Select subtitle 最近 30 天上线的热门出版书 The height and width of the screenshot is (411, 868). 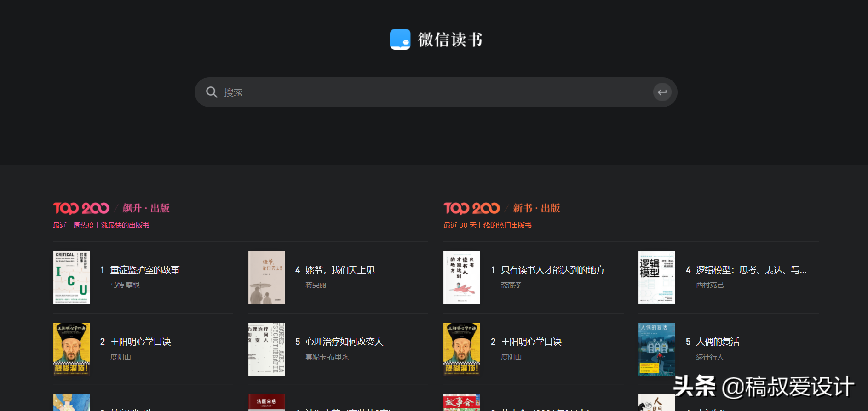tap(488, 225)
